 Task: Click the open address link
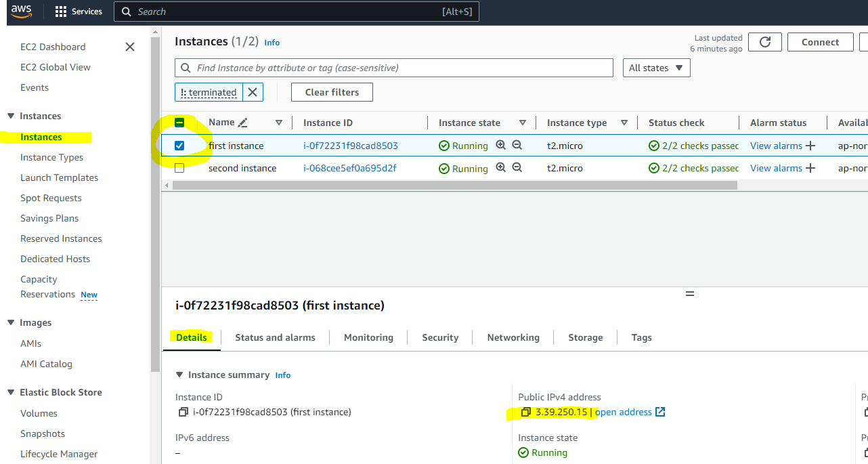624,412
